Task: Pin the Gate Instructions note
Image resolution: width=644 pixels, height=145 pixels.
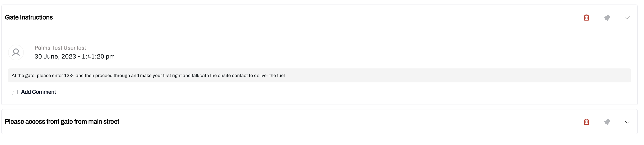Action: [x=607, y=18]
